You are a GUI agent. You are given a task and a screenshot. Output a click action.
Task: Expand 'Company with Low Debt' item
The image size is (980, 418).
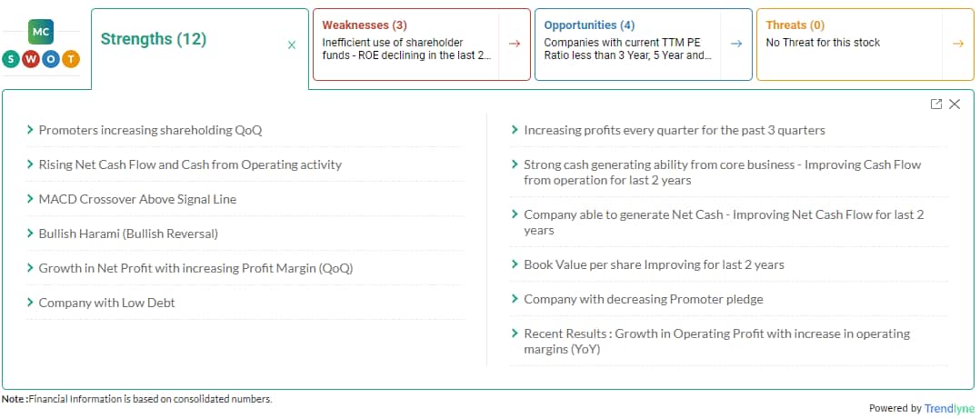(106, 303)
